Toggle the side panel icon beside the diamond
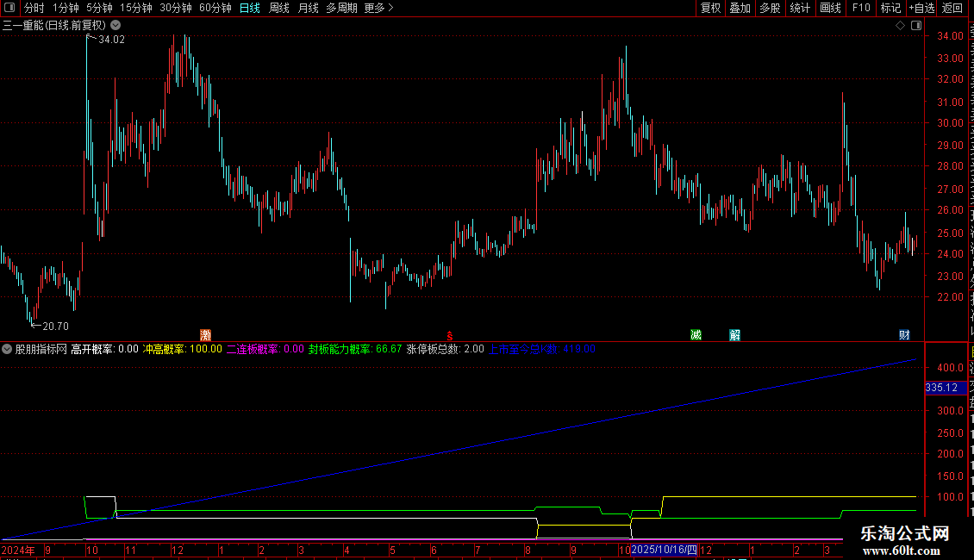 [916, 26]
